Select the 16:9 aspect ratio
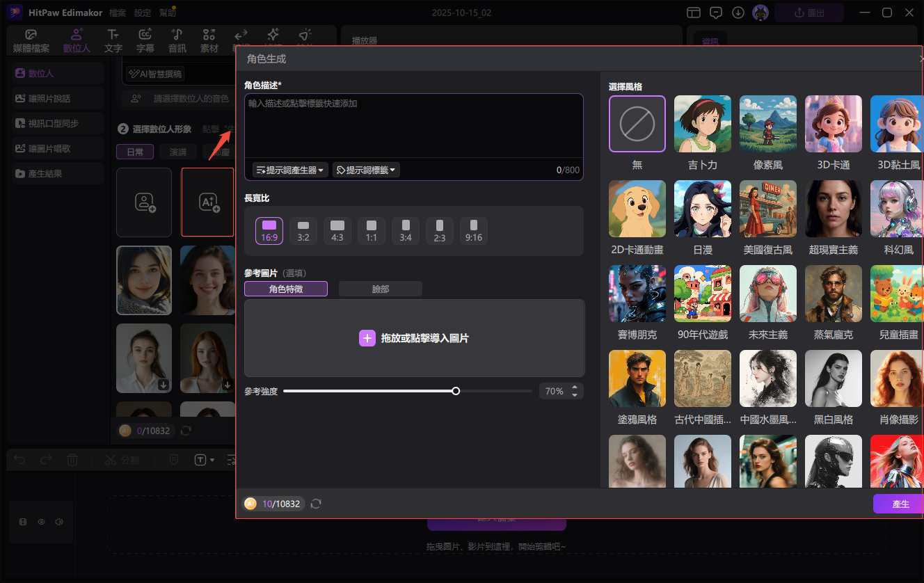This screenshot has width=924, height=583. tap(269, 230)
